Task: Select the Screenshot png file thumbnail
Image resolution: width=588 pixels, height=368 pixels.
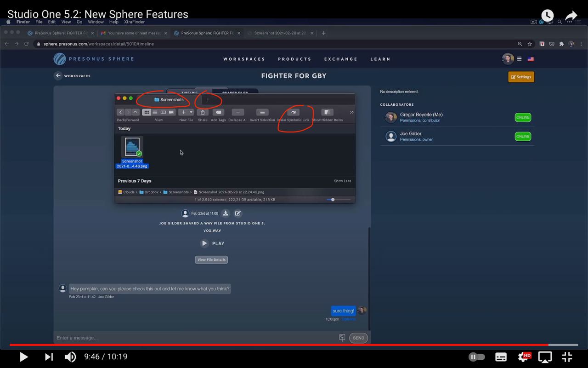Action: [132, 147]
